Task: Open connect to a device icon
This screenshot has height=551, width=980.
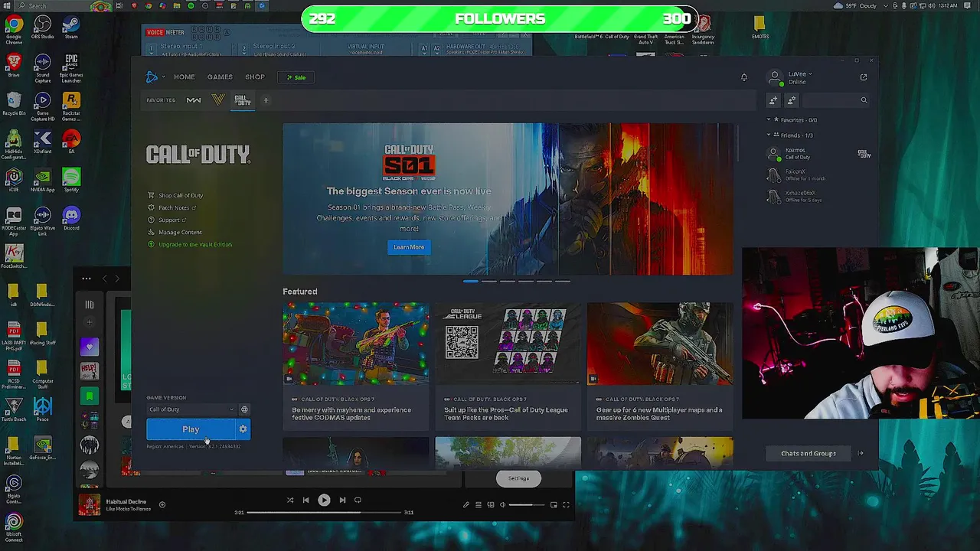Action: point(491,505)
